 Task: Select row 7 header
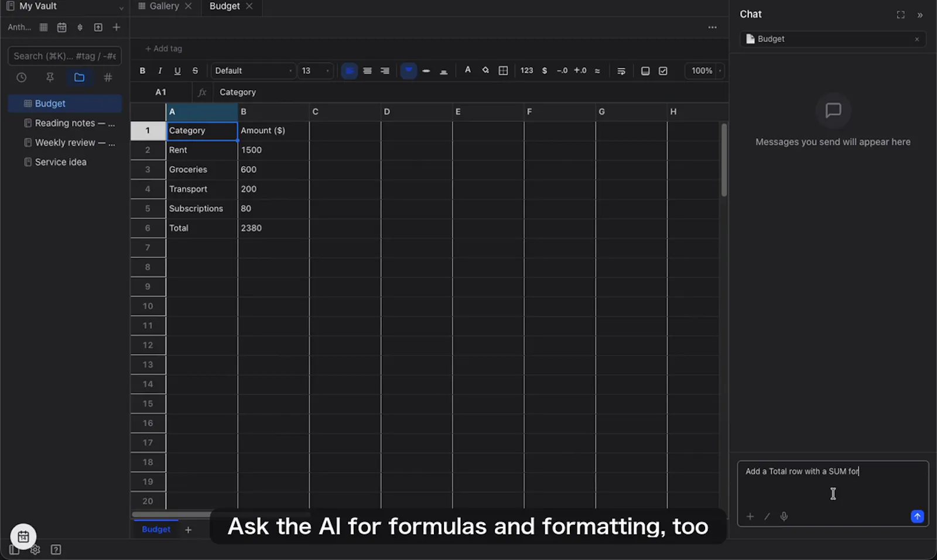[x=148, y=248]
